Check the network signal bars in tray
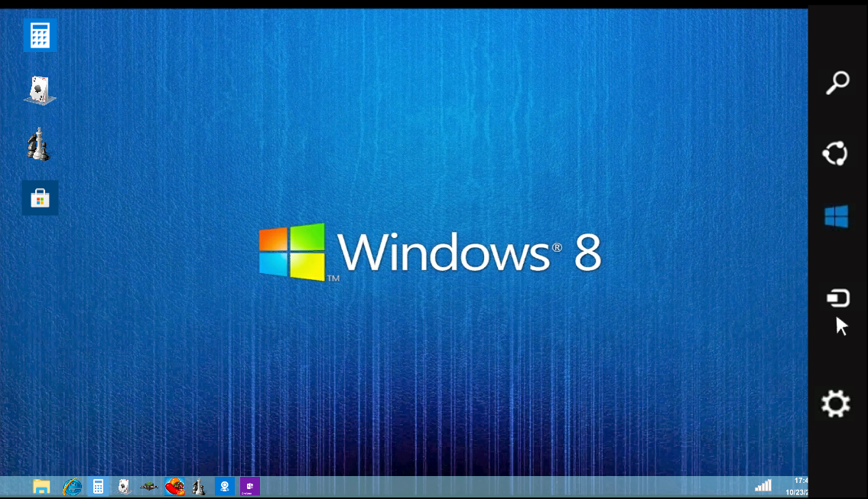Image resolution: width=868 pixels, height=499 pixels. pyautogui.click(x=763, y=486)
